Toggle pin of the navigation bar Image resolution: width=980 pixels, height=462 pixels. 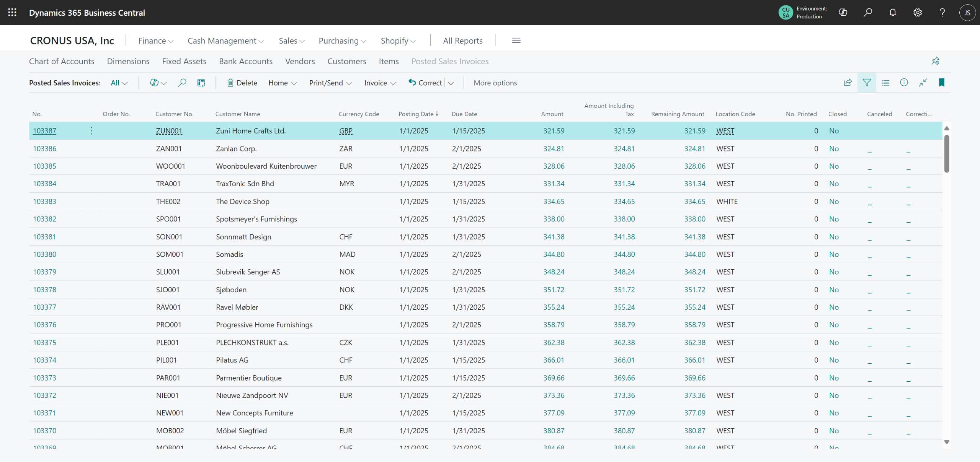pos(936,61)
